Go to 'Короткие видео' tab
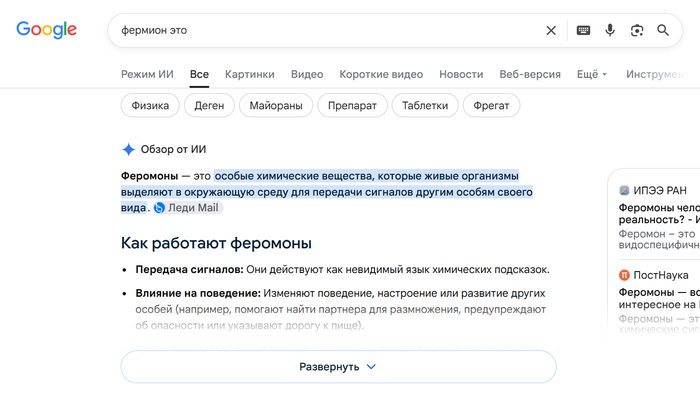 (381, 74)
